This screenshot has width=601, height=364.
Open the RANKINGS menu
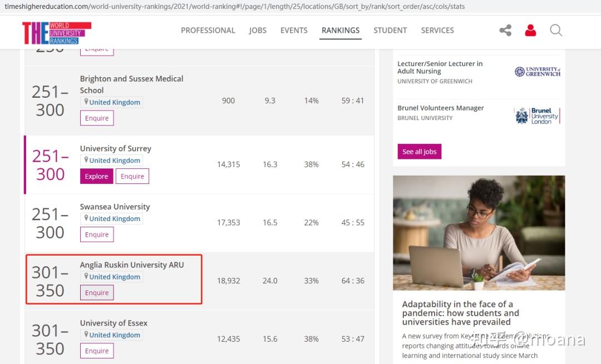[x=341, y=31]
